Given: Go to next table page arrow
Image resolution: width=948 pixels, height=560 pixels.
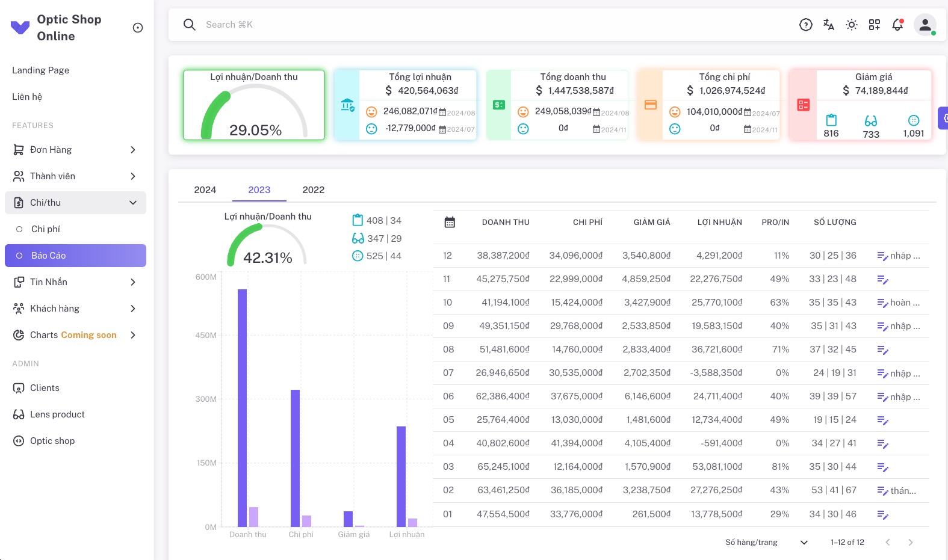Looking at the screenshot, I should [911, 543].
